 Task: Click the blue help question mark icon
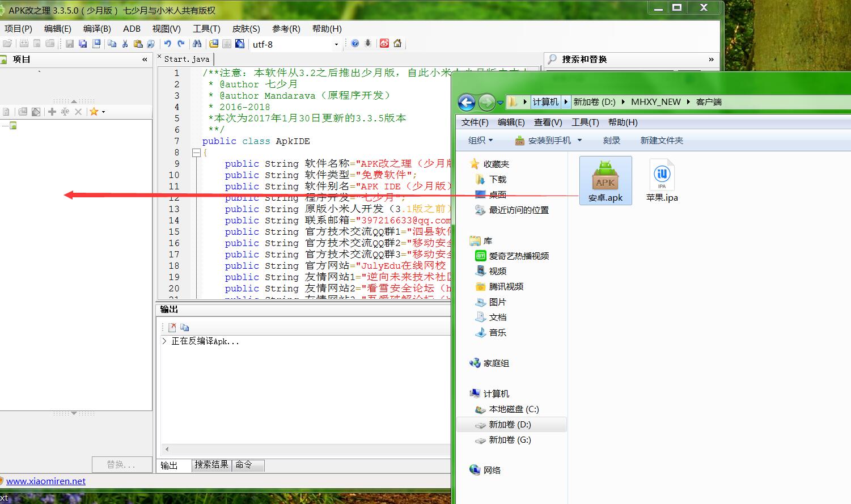[355, 44]
